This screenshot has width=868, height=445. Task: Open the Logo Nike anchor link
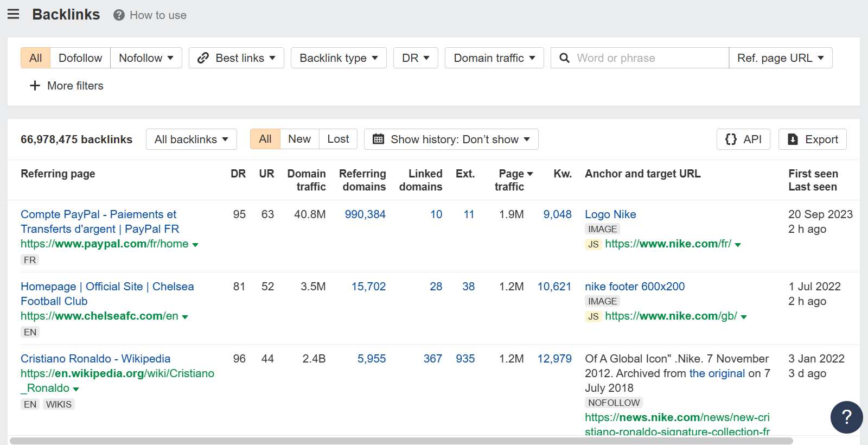610,214
